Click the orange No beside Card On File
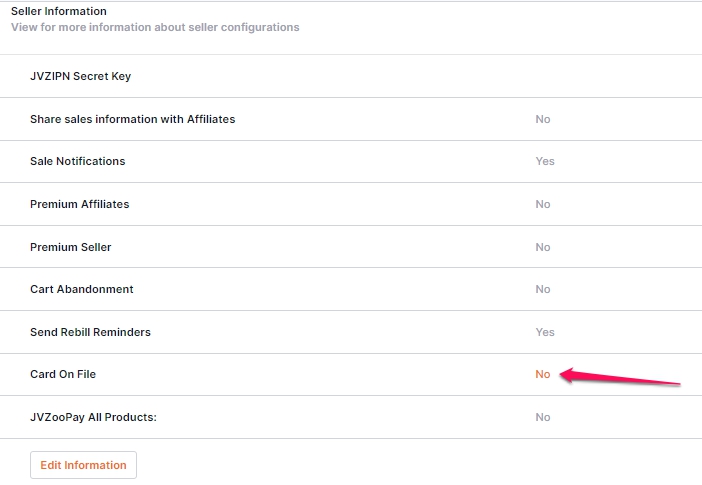Image resolution: width=702 pixels, height=485 pixels. (x=542, y=374)
